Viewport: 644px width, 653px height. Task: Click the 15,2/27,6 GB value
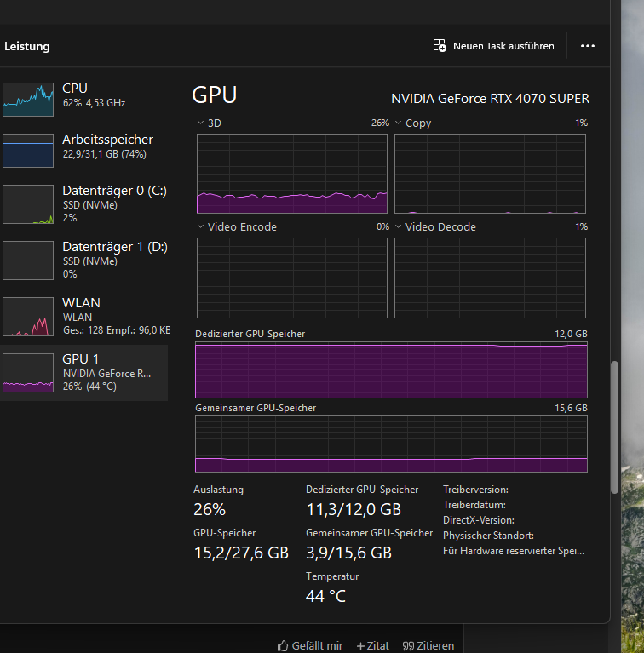point(241,553)
